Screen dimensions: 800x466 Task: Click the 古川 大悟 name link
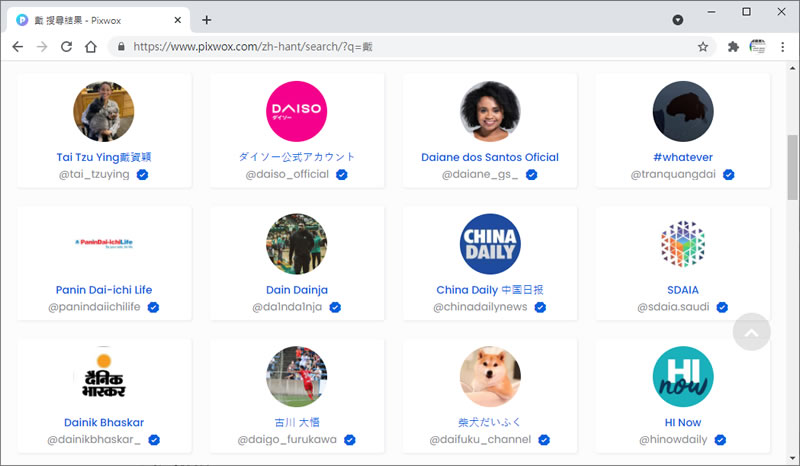click(x=296, y=423)
